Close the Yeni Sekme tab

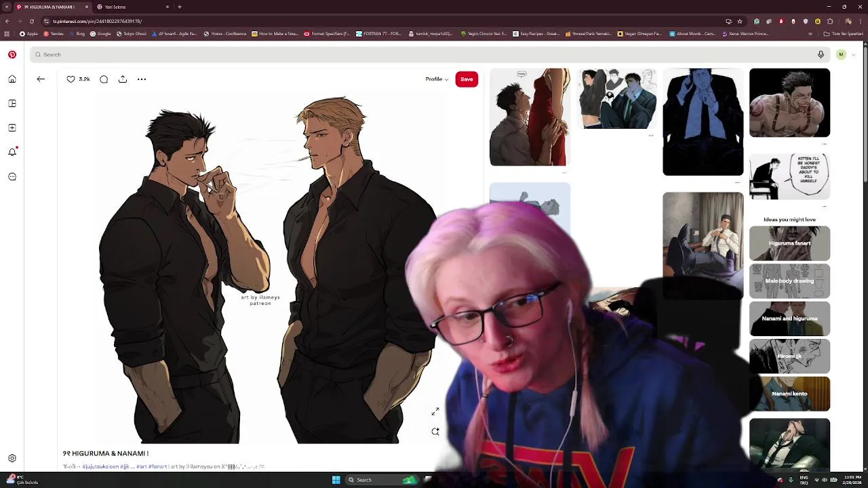click(167, 7)
